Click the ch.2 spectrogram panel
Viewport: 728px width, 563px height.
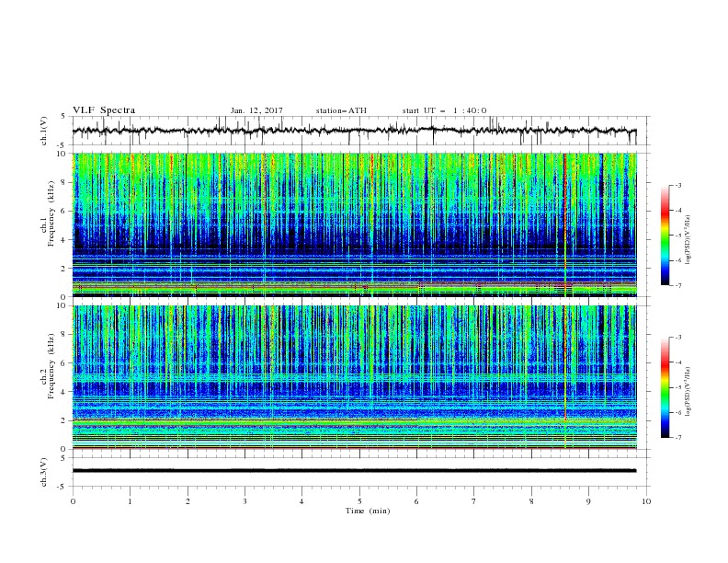(354, 377)
